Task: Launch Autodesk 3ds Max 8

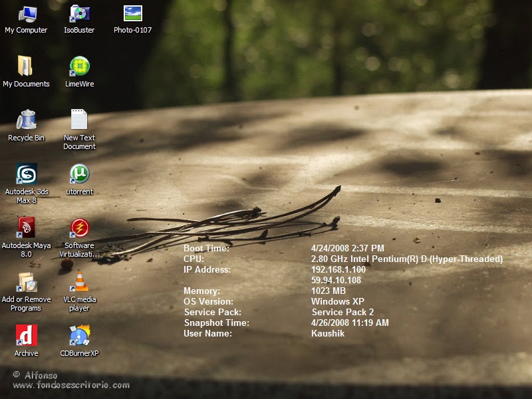Action: (26, 175)
